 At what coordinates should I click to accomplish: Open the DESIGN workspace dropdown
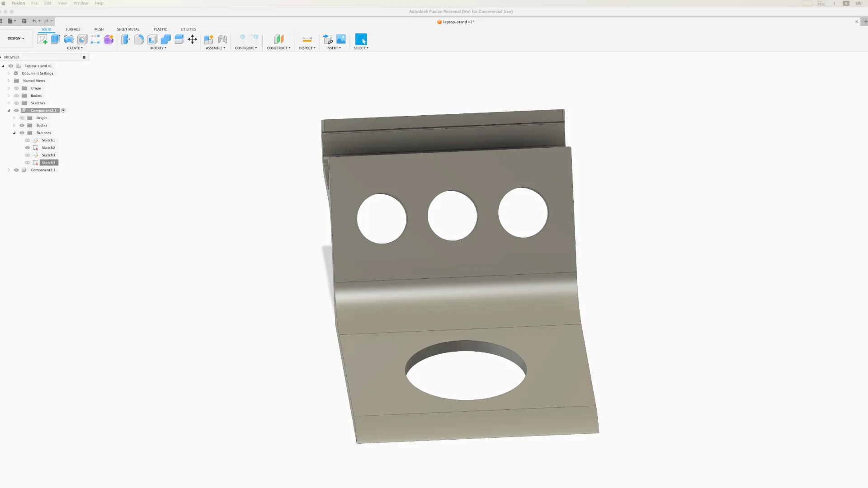(16, 38)
